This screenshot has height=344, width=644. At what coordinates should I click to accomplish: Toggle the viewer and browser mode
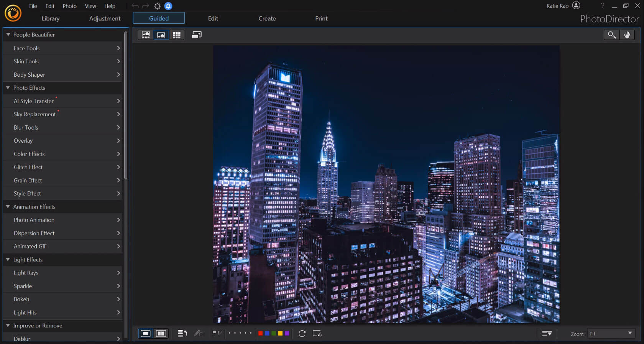[146, 35]
